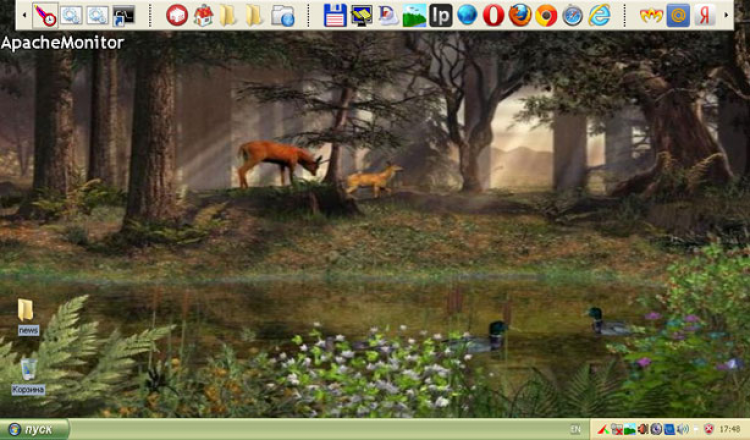Open the first yellow folder in the toolbar
The height and width of the screenshot is (440, 750).
pyautogui.click(x=228, y=15)
